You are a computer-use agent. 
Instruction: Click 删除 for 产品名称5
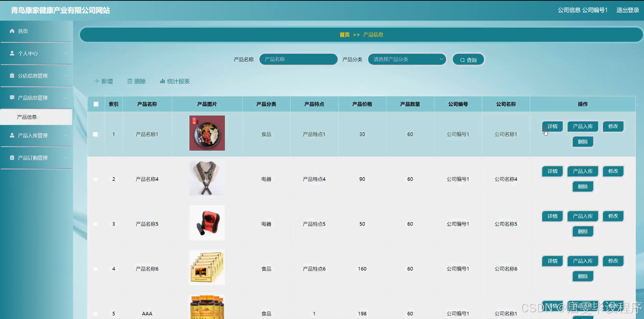(x=583, y=231)
